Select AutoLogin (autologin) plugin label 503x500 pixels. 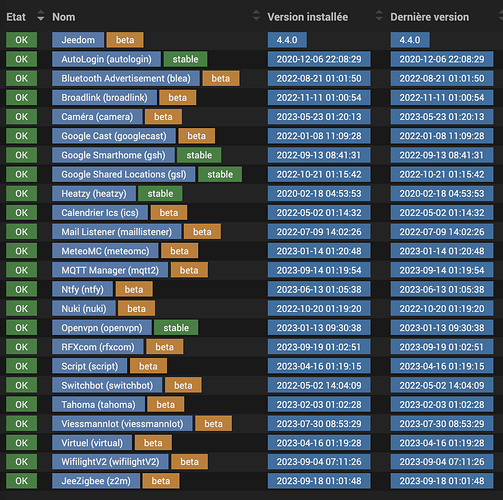pos(106,59)
